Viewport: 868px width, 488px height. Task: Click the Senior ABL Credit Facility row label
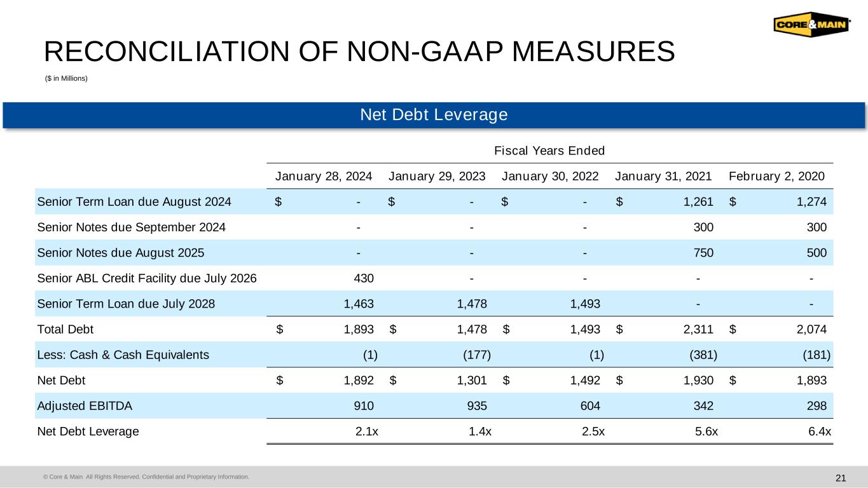tap(148, 278)
